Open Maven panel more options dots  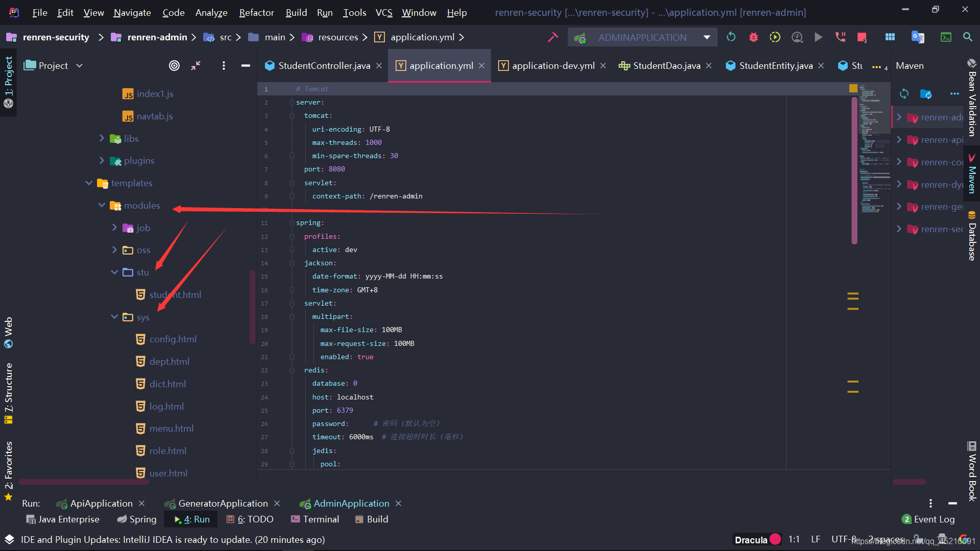coord(954,94)
